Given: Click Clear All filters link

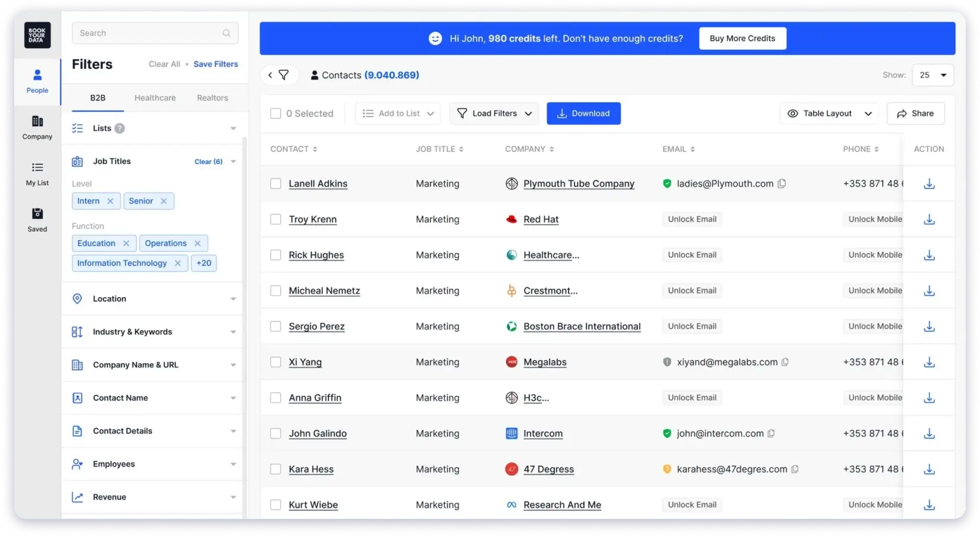Looking at the screenshot, I should 164,64.
